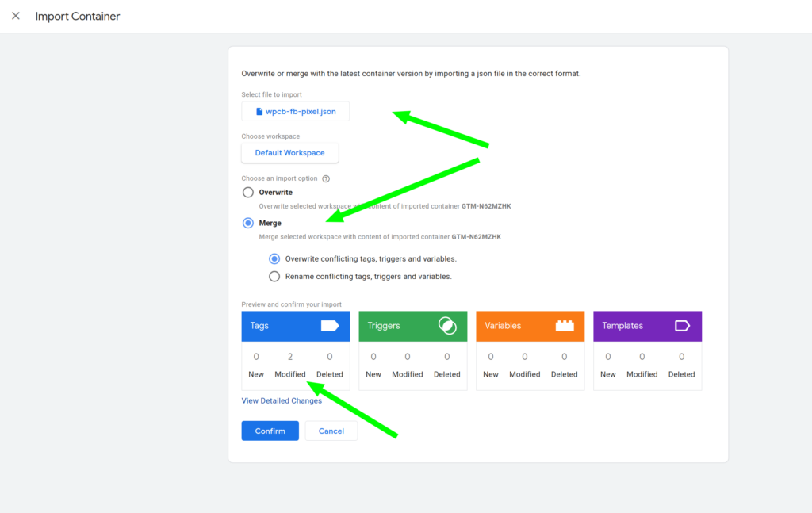This screenshot has height=513, width=812.
Task: Click the Deleted count under Templates
Action: pyautogui.click(x=682, y=357)
